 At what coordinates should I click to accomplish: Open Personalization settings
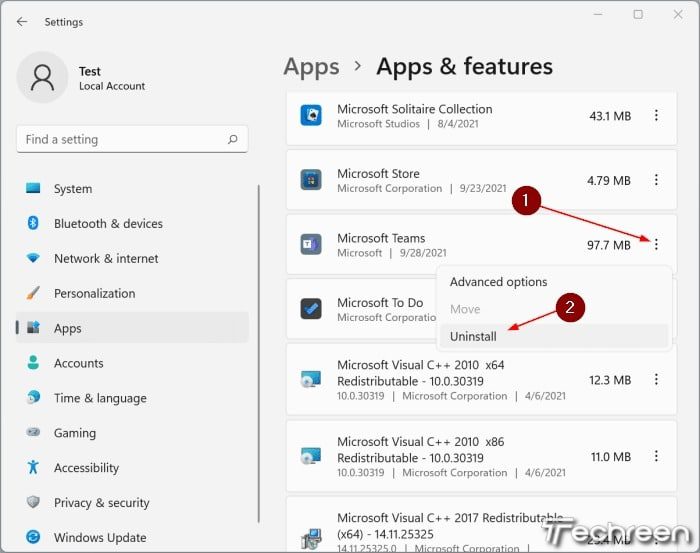tap(132, 293)
